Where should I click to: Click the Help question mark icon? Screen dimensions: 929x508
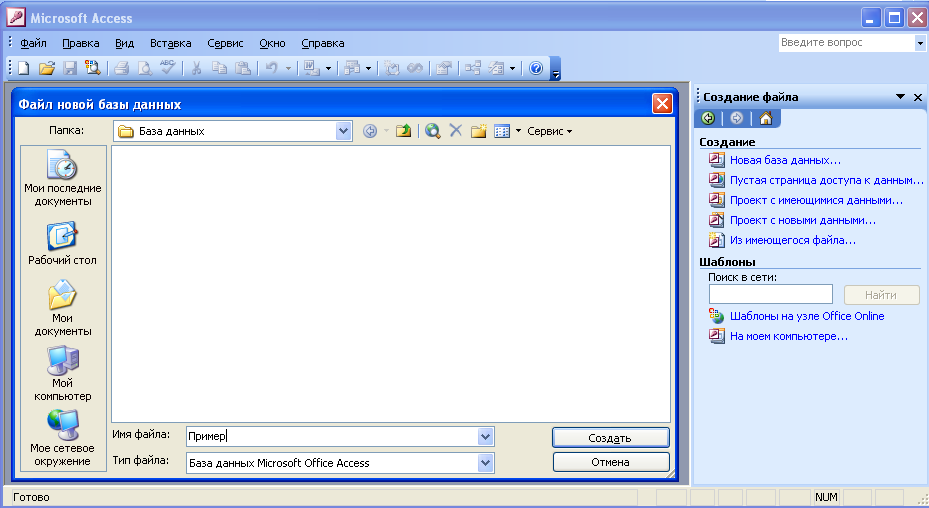536,69
